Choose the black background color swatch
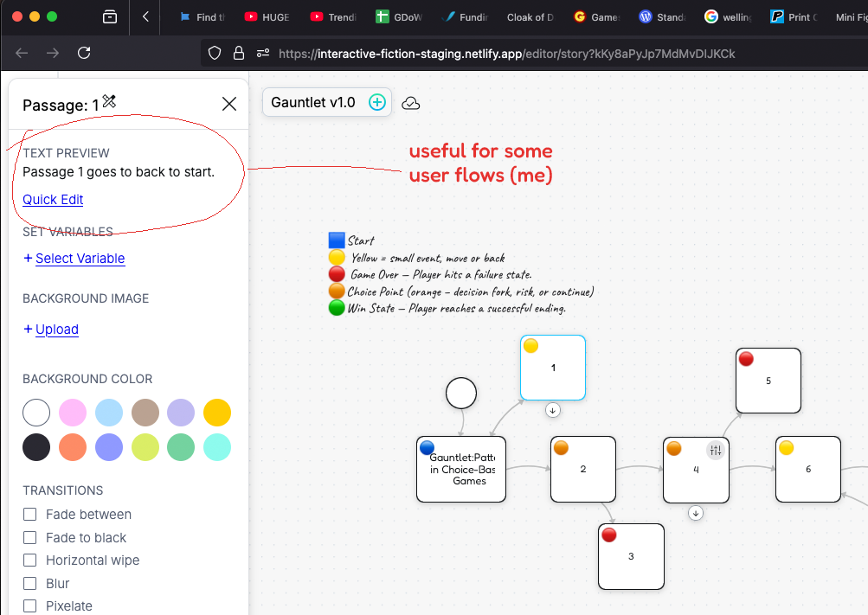Viewport: 868px width, 615px height. 36,447
